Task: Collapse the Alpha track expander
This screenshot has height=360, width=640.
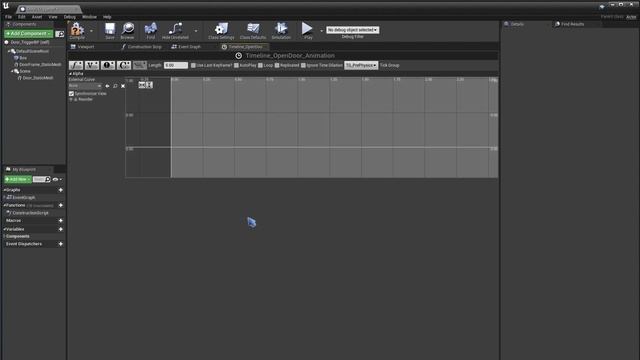Action: pos(70,74)
